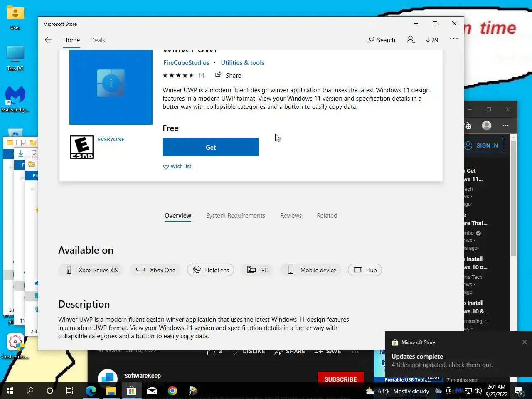Click the Meet Now tray icon
The width and height of the screenshot is (532, 399).
pos(448,391)
